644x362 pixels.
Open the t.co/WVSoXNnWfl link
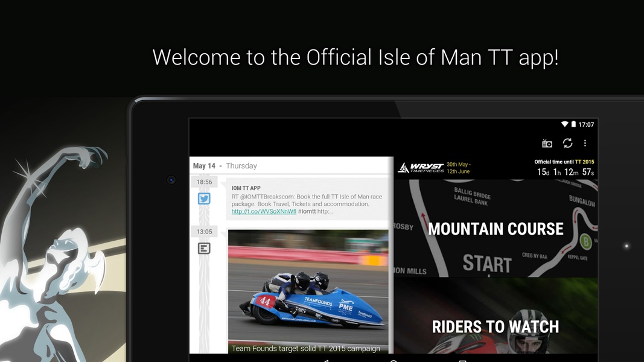(264, 211)
